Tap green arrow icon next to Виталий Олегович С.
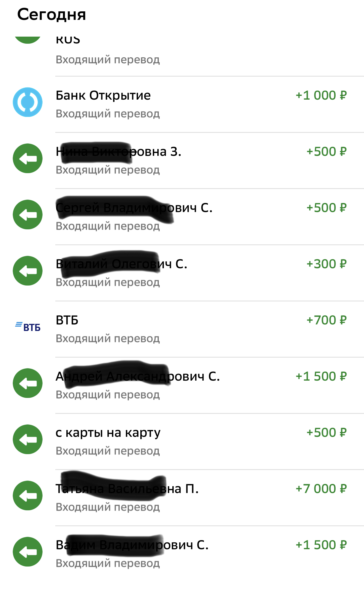364x602 pixels. pyautogui.click(x=27, y=271)
